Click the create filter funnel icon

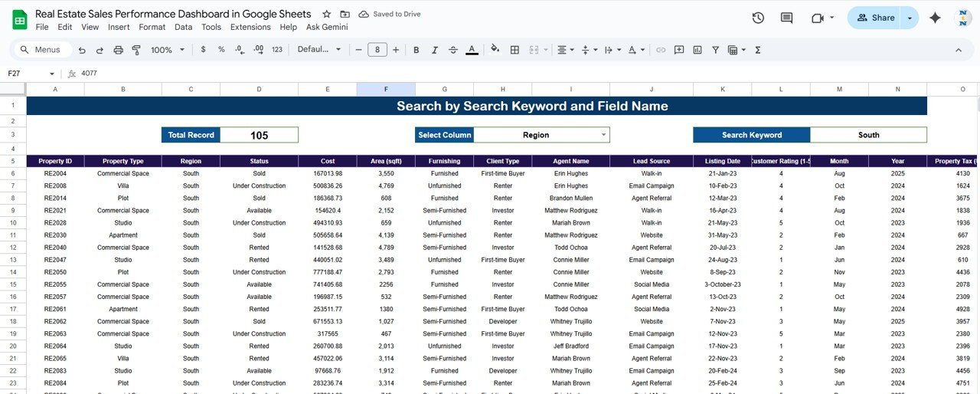[x=715, y=50]
